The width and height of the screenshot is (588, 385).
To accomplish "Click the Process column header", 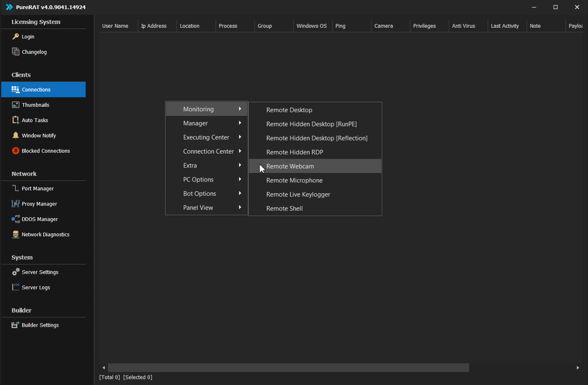I will (x=235, y=26).
